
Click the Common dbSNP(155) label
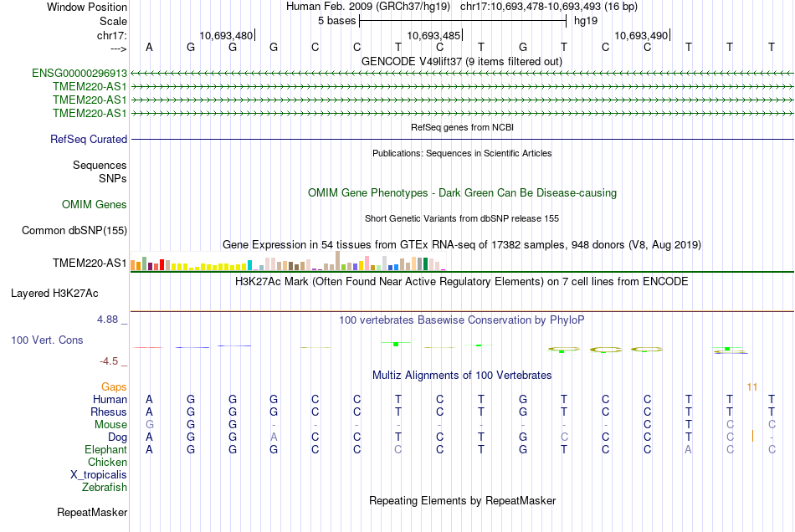[x=74, y=231]
